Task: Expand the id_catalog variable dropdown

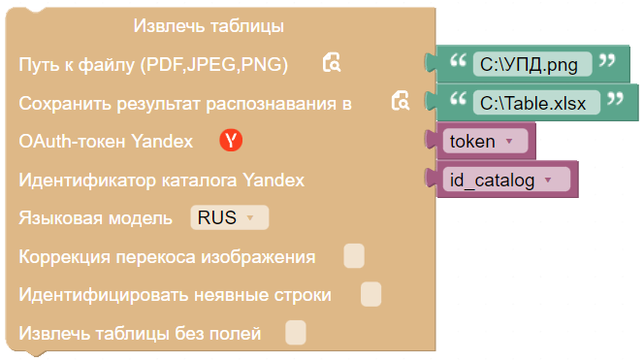Action: click(x=506, y=180)
